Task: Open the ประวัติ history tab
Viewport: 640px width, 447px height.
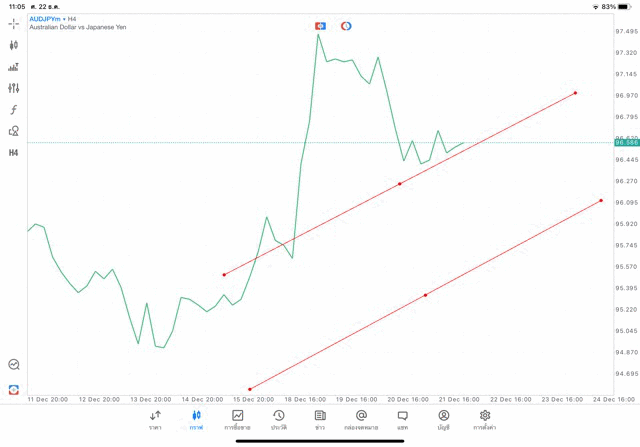Action: [x=279, y=420]
